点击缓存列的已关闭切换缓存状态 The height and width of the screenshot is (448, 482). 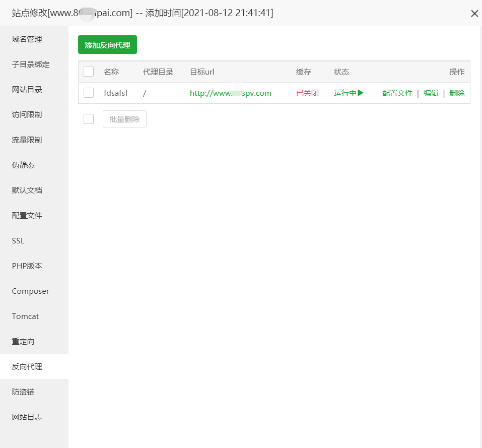pos(307,93)
